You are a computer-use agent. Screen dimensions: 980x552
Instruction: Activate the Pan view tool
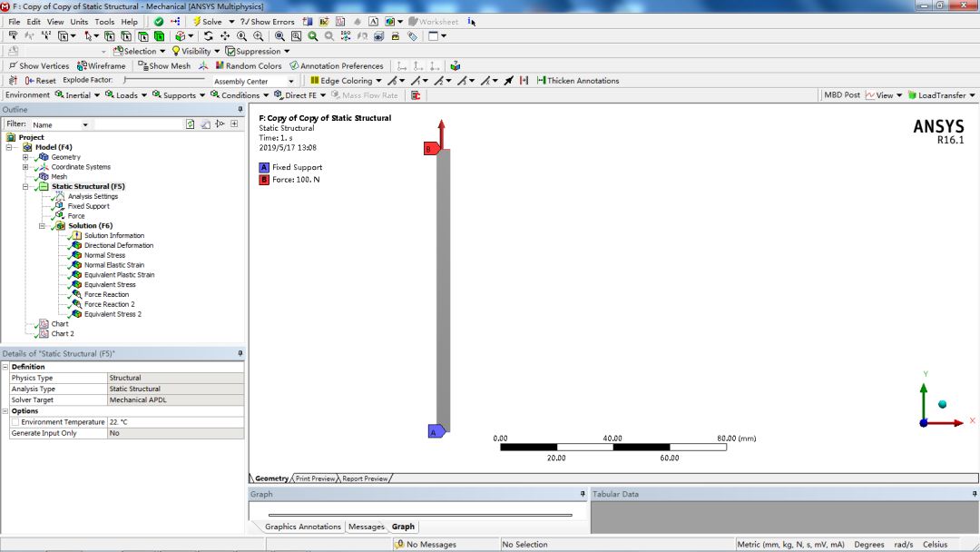click(x=225, y=36)
